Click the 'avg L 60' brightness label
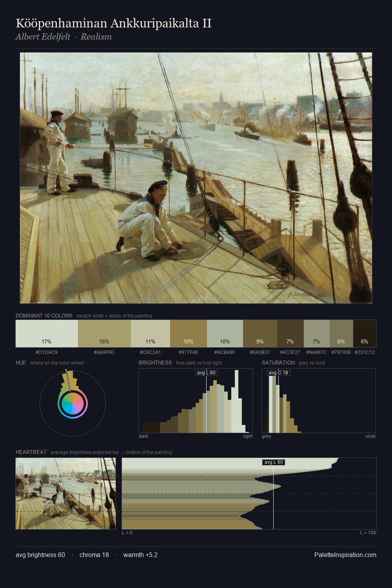 [x=206, y=373]
